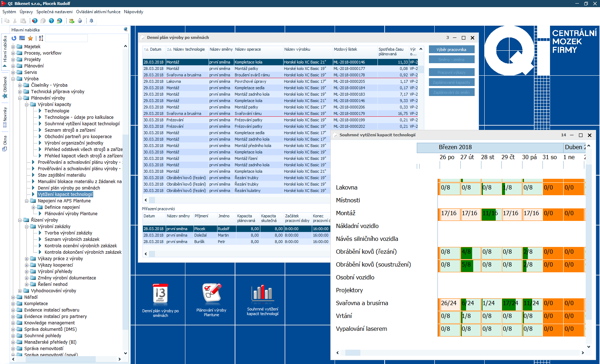This screenshot has width=600, height=364.
Task: Click the notification bell toolbar icon
Action: (x=91, y=21)
